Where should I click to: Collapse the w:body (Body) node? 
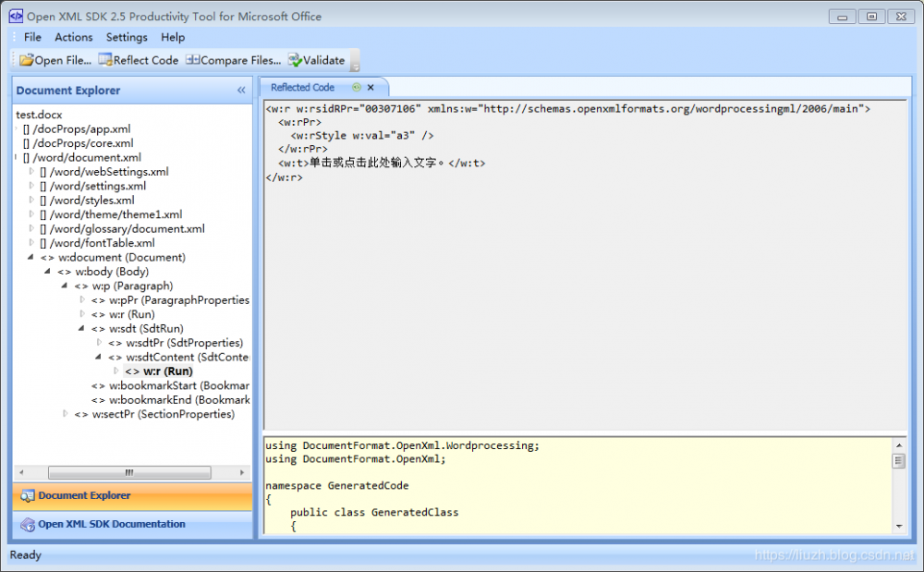[48, 272]
